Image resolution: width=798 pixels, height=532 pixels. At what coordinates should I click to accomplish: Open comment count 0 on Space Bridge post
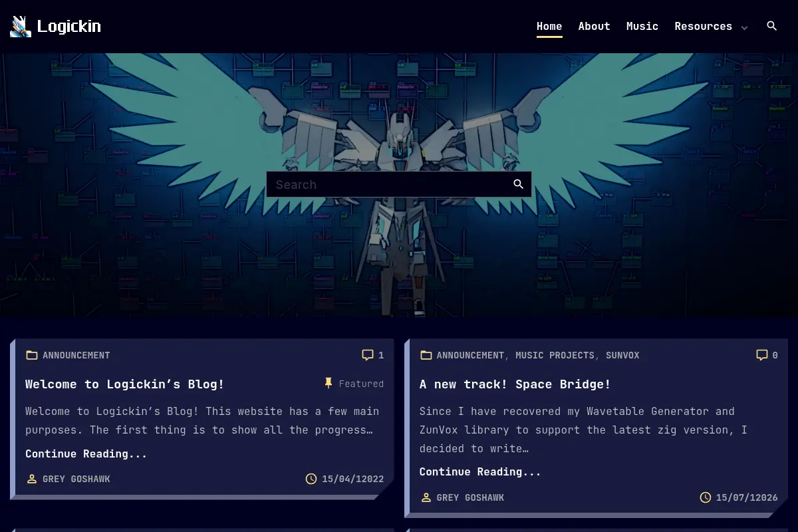(x=775, y=355)
